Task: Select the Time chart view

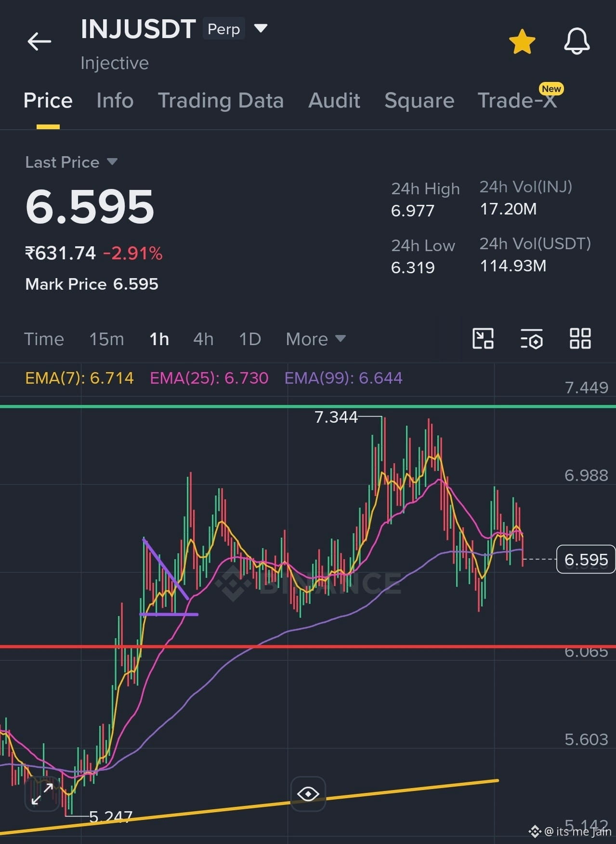Action: pos(44,339)
